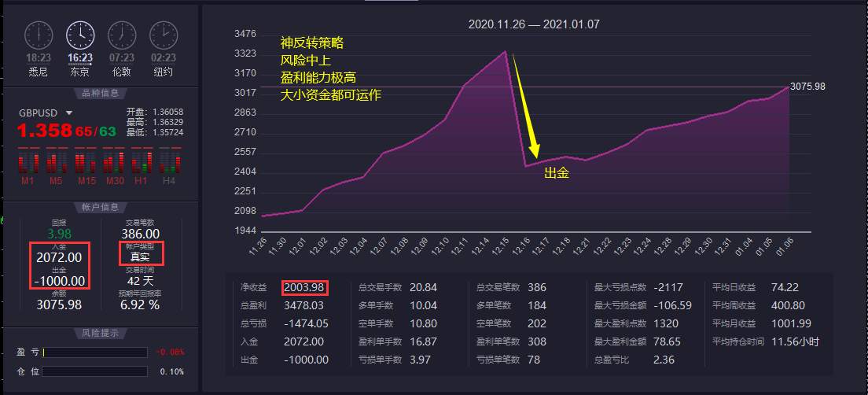Click the 净收益 value 2003.98
The width and height of the screenshot is (868, 395).
tap(304, 287)
